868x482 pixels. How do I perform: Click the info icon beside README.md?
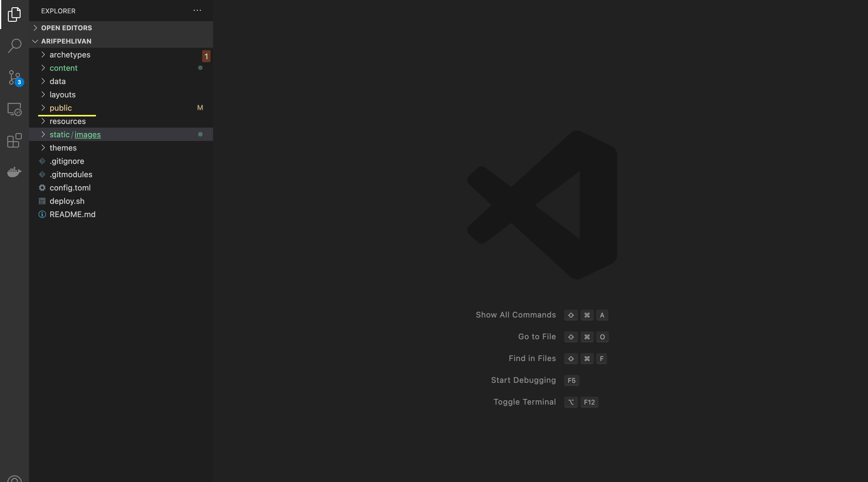tap(42, 214)
